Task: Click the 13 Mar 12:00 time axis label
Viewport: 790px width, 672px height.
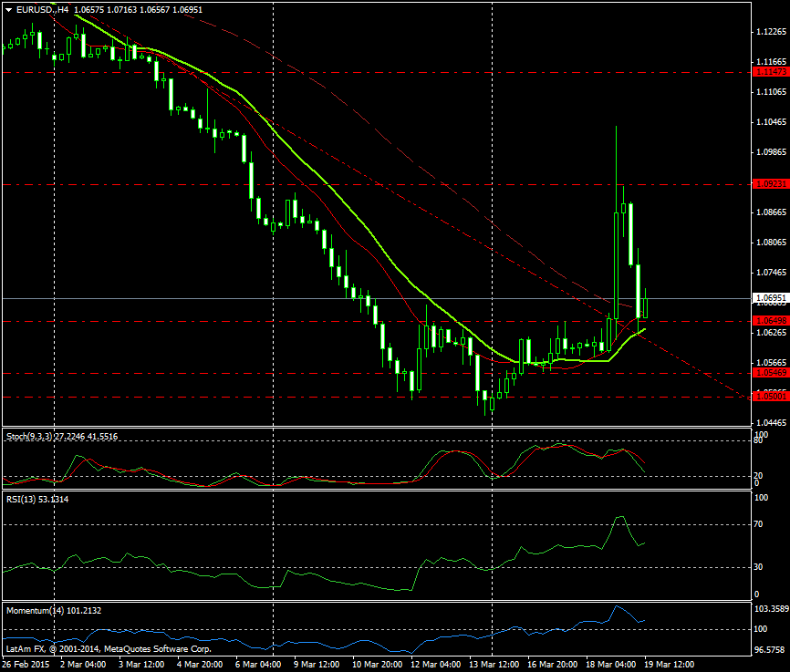Action: pos(494,665)
